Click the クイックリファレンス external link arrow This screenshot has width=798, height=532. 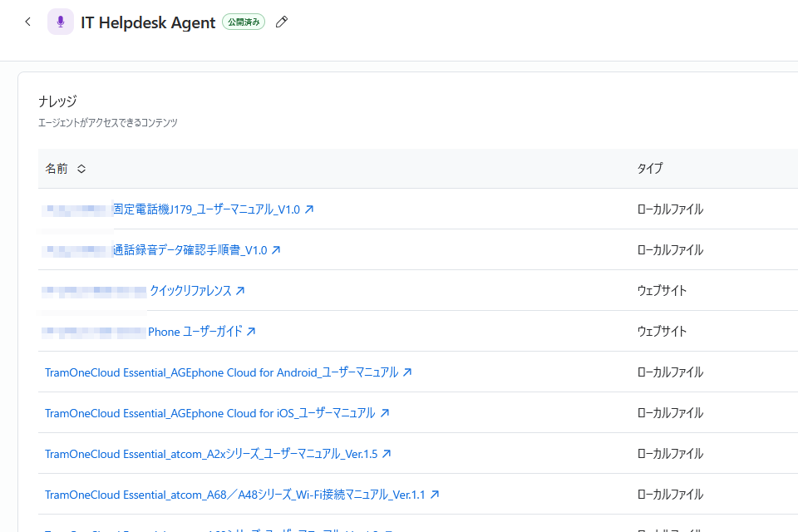point(240,291)
